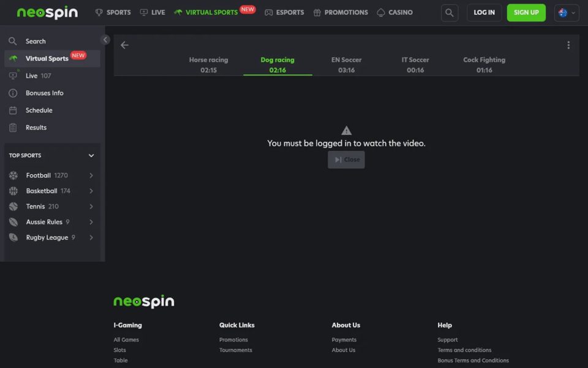
Task: Open Bonuses Info in the sidebar
Action: pyautogui.click(x=52, y=93)
